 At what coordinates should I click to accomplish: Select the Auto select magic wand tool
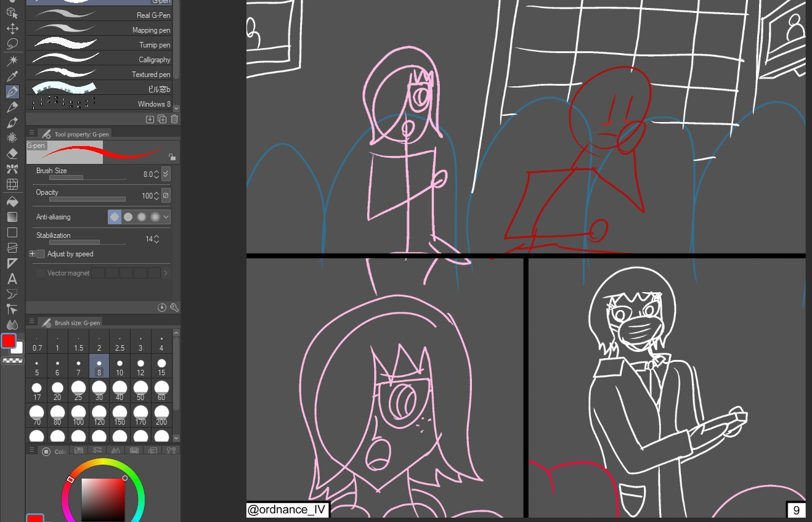[x=12, y=60]
